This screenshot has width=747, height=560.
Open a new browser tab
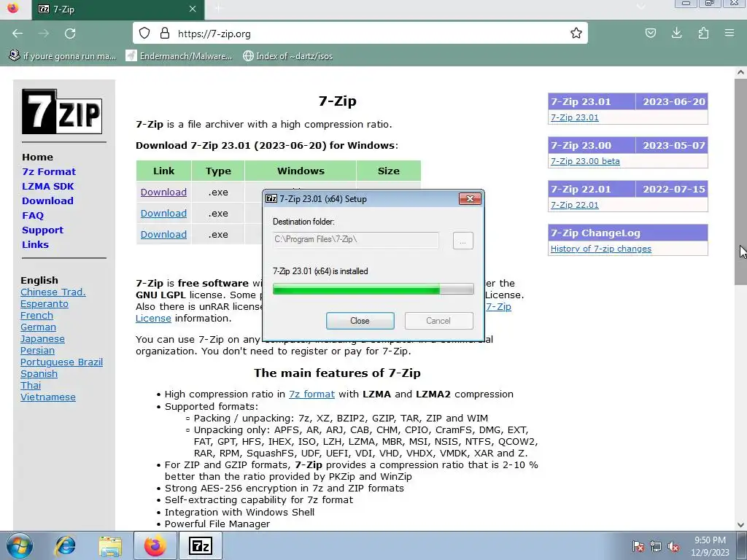pyautogui.click(x=219, y=9)
